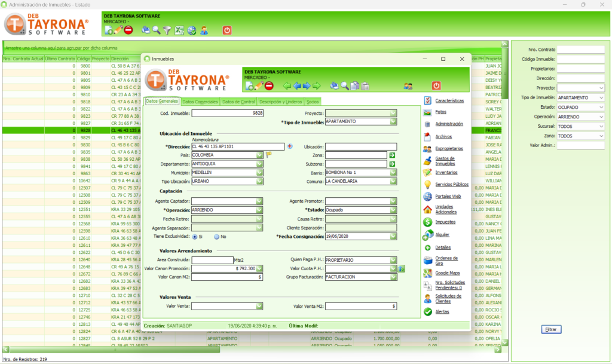Click the Excel export icon in main toolbar
The height and width of the screenshot is (364, 612).
coord(179,30)
